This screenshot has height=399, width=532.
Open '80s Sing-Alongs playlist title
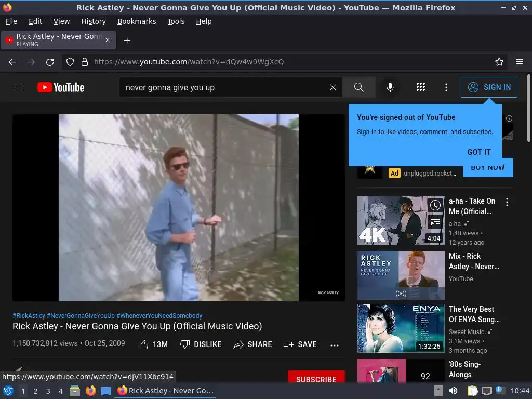(x=465, y=369)
